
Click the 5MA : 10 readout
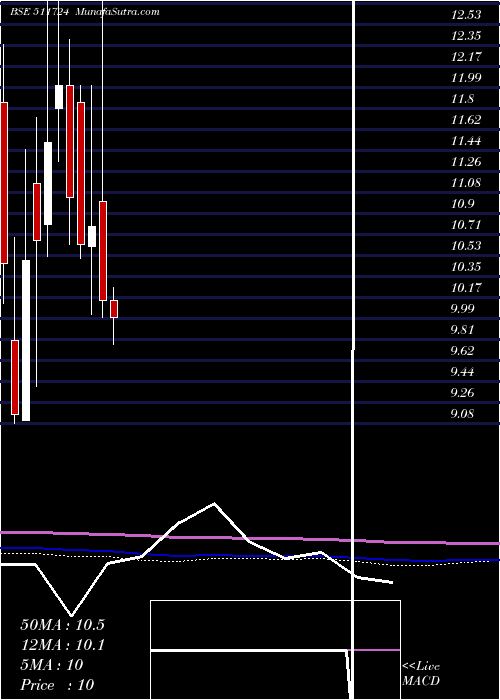click(52, 665)
